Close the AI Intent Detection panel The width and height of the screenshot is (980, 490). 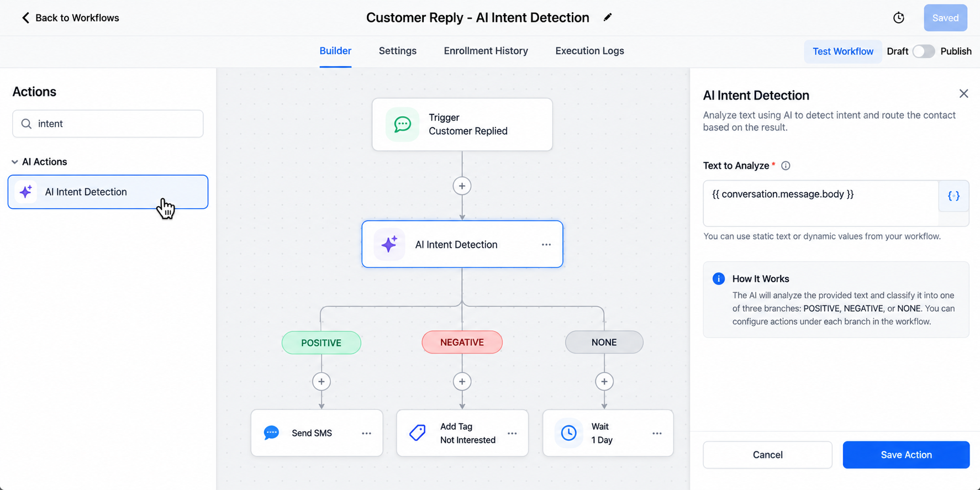[963, 94]
